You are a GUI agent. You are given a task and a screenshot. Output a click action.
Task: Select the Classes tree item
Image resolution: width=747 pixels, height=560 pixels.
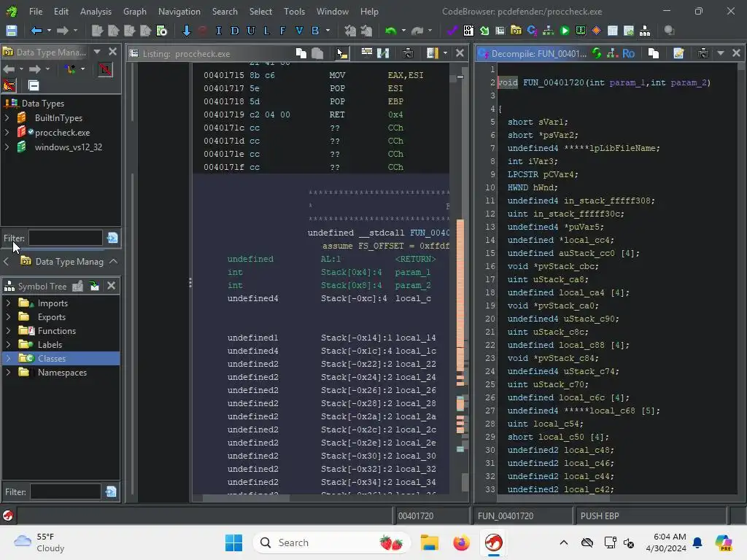(61, 359)
